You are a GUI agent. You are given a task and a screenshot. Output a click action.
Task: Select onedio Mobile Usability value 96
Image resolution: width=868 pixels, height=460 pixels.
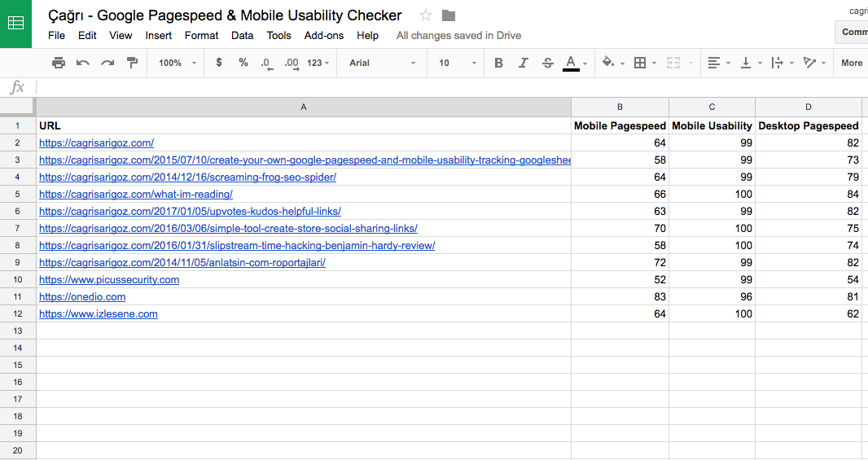tap(712, 296)
